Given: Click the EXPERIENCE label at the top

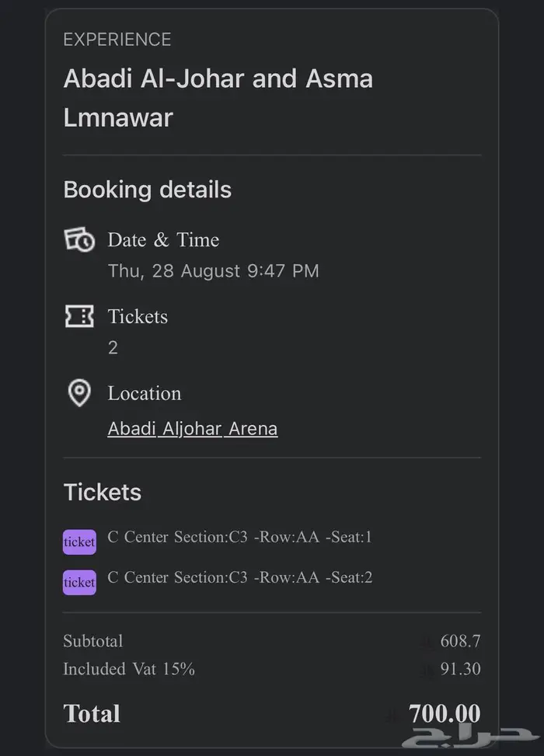Looking at the screenshot, I should coord(117,40).
